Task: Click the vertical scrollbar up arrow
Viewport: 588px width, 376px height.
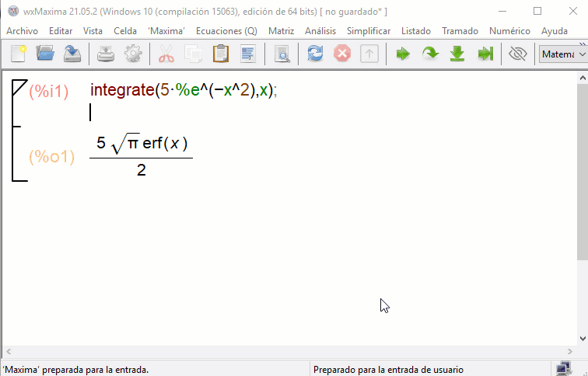Action: (x=583, y=78)
